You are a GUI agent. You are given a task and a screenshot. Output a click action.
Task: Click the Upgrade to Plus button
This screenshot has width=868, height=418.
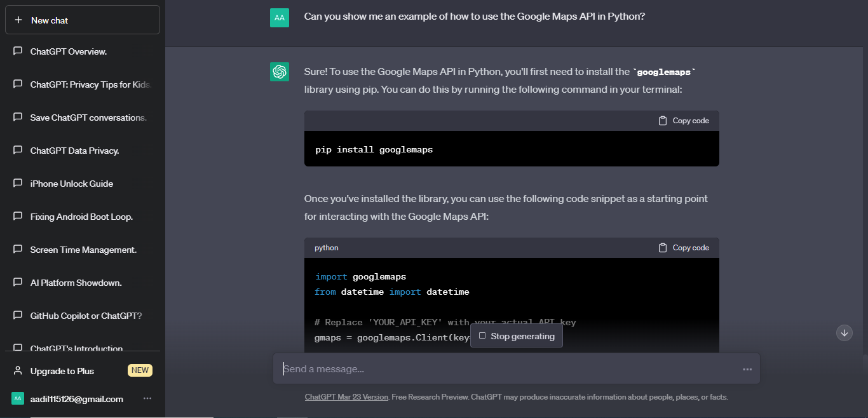[62, 371]
